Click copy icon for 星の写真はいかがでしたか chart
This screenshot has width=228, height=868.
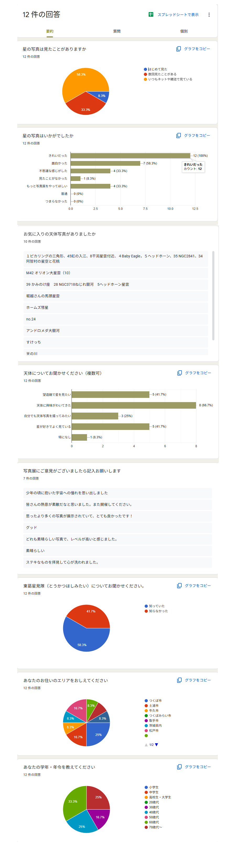[x=178, y=136]
